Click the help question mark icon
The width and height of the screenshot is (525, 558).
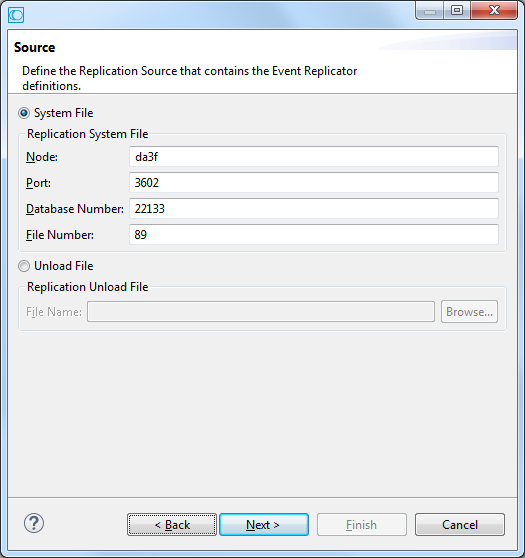[34, 523]
